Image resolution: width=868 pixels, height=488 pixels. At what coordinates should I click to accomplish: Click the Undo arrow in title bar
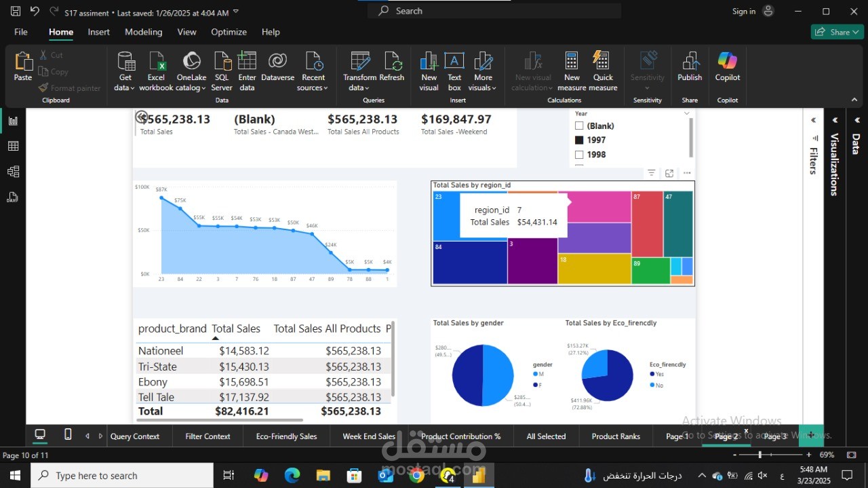point(35,12)
